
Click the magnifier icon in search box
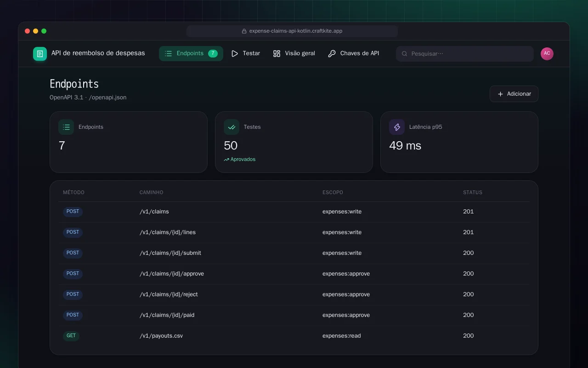point(405,54)
